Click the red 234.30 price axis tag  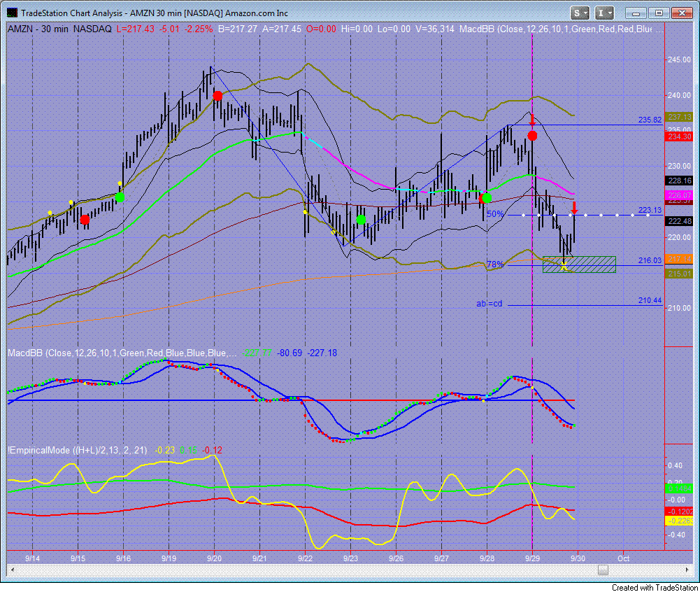(679, 136)
